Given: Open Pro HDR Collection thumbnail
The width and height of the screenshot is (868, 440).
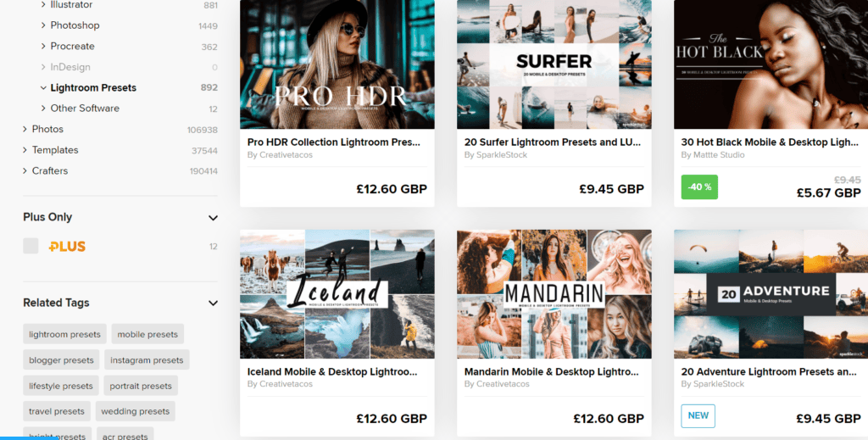Looking at the screenshot, I should (337, 64).
